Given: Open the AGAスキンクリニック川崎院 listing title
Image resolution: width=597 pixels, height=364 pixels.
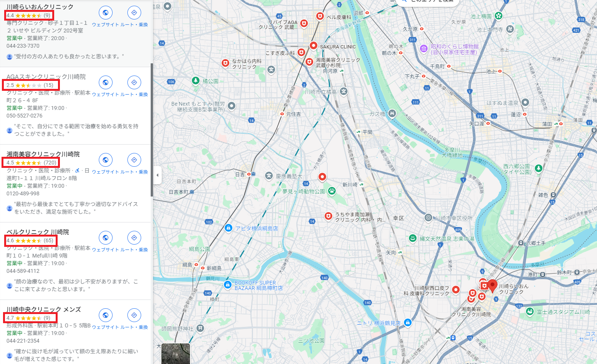Looking at the screenshot, I should (x=46, y=77).
